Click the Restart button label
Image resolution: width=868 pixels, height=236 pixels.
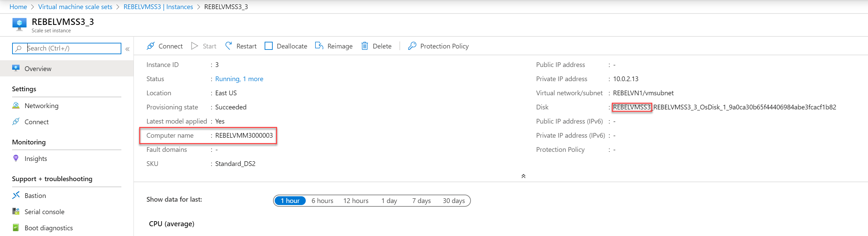pyautogui.click(x=246, y=46)
